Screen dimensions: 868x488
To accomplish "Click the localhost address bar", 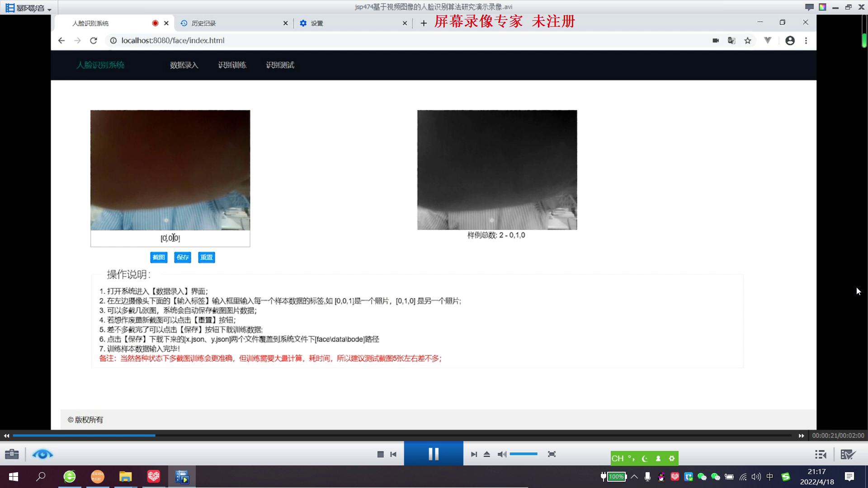I will pyautogui.click(x=407, y=41).
